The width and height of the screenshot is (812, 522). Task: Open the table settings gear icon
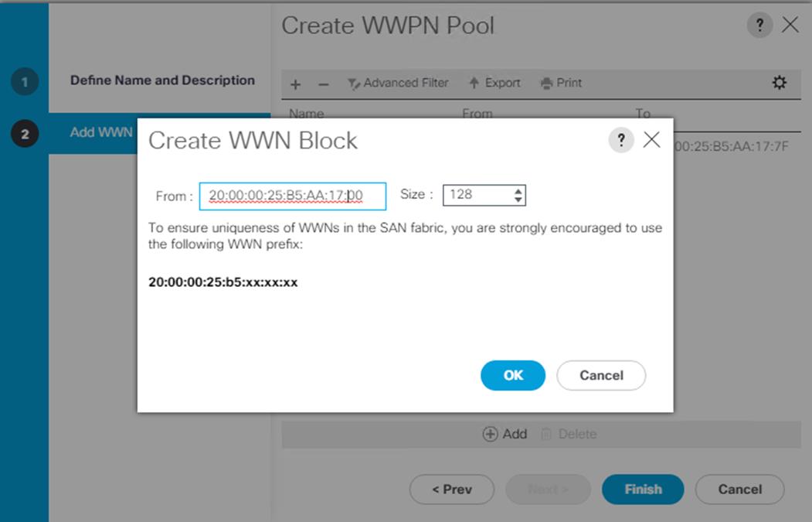click(x=779, y=83)
